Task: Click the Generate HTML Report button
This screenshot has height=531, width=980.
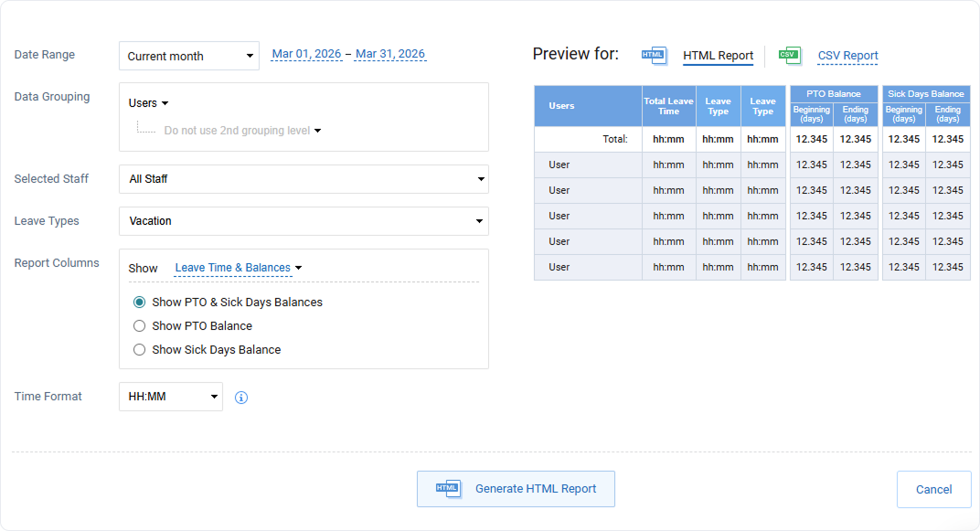Action: (x=516, y=489)
